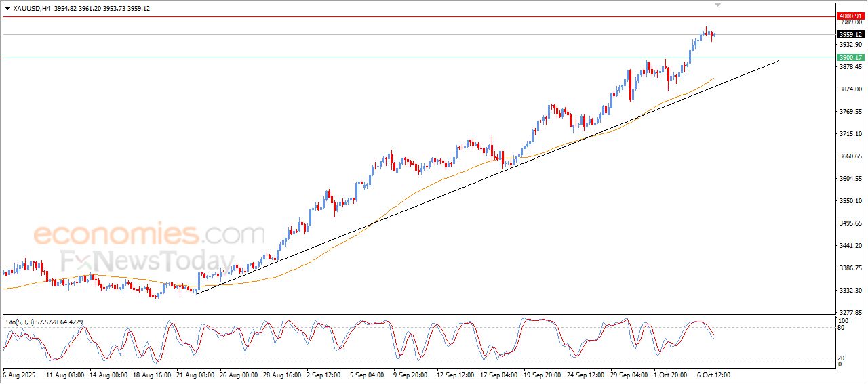Click the 3660.65 price axis label
This screenshot has height=384, width=868.
850,156
